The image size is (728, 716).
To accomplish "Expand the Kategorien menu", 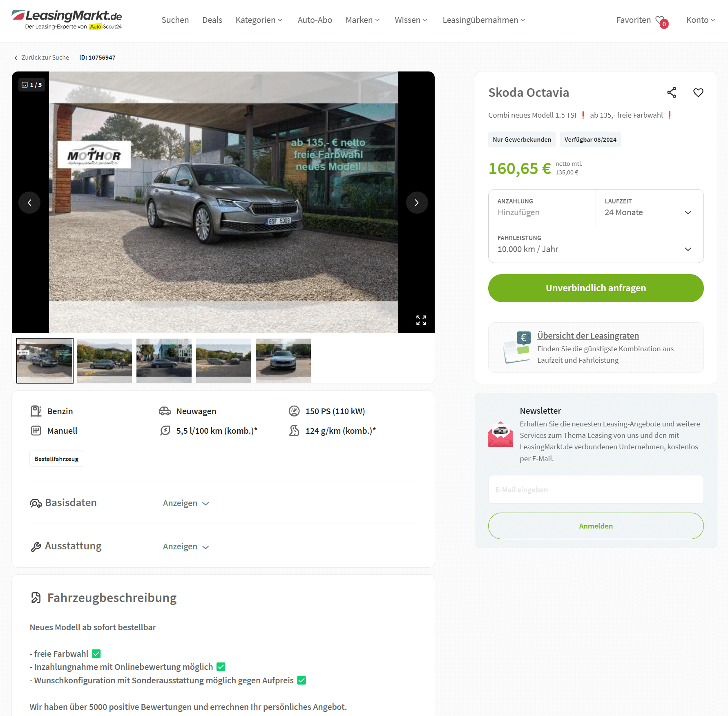I will tap(259, 20).
